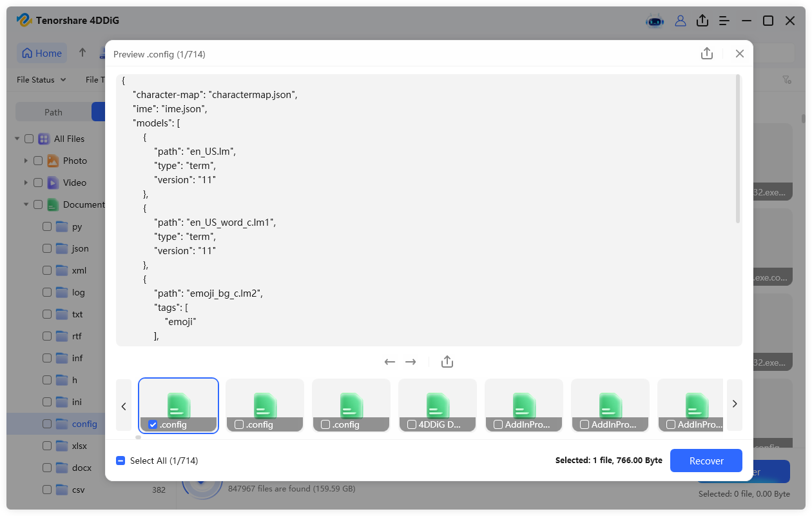The image size is (812, 516).
Task: Open the user account icon
Action: point(681,21)
